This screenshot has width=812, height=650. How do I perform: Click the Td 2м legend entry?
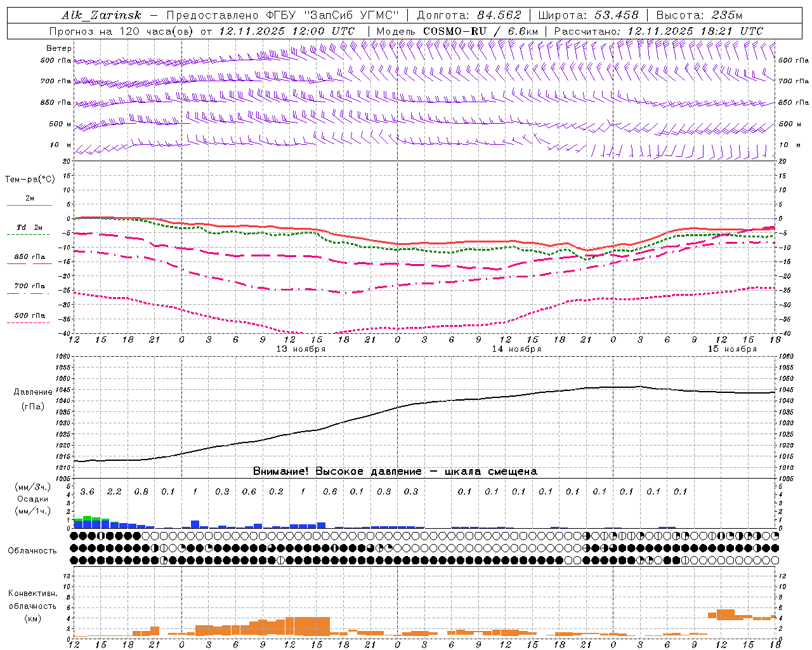pyautogui.click(x=29, y=227)
